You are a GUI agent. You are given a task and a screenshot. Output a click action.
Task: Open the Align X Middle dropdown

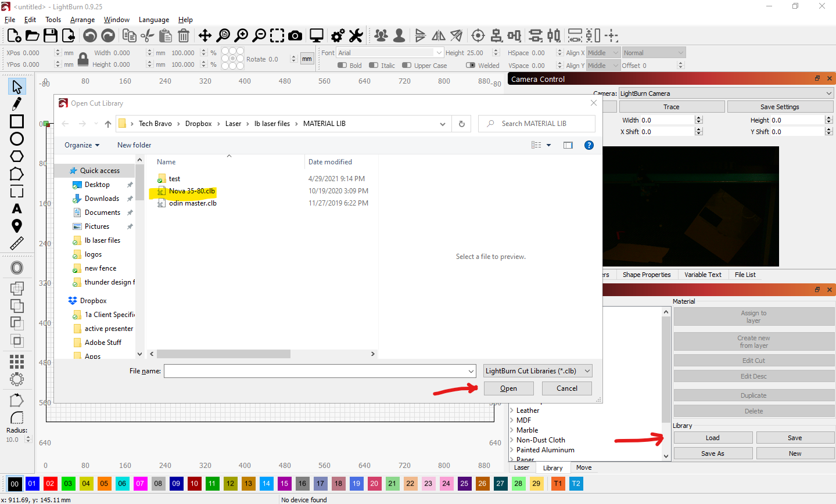603,53
